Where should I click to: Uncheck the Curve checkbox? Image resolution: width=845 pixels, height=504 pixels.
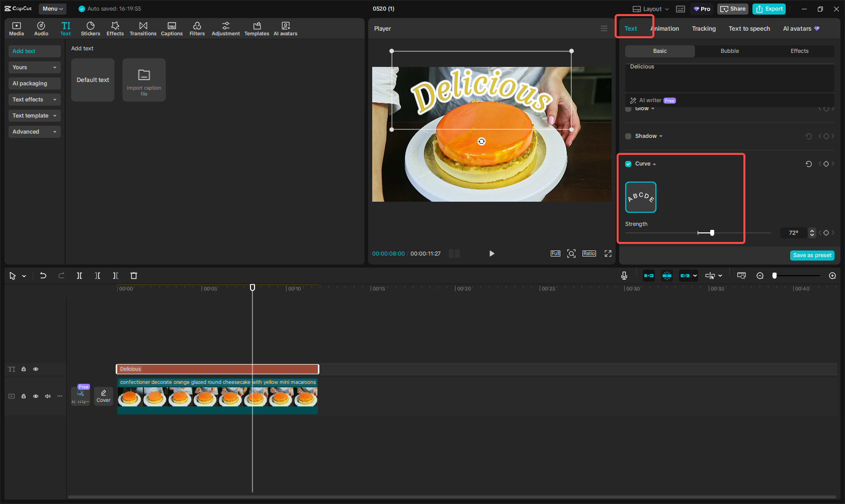pyautogui.click(x=628, y=164)
